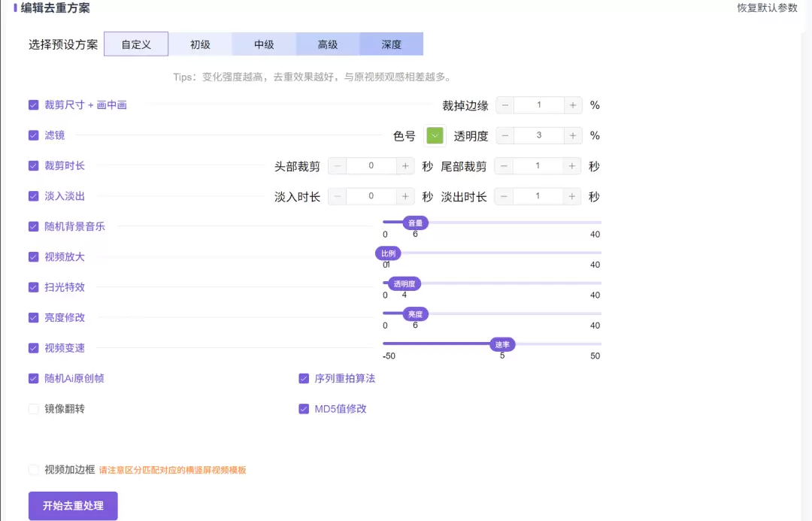Click the 开始去重处理 button
812x521 pixels.
73,505
